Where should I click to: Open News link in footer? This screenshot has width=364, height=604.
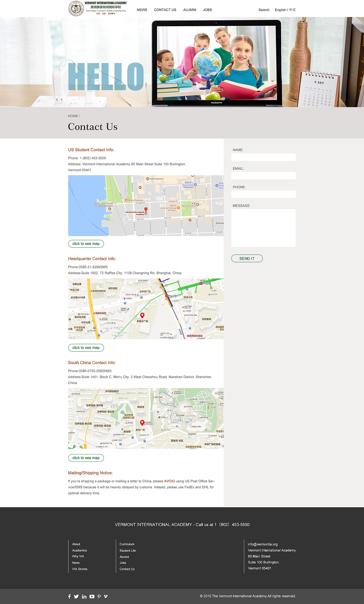(76, 563)
